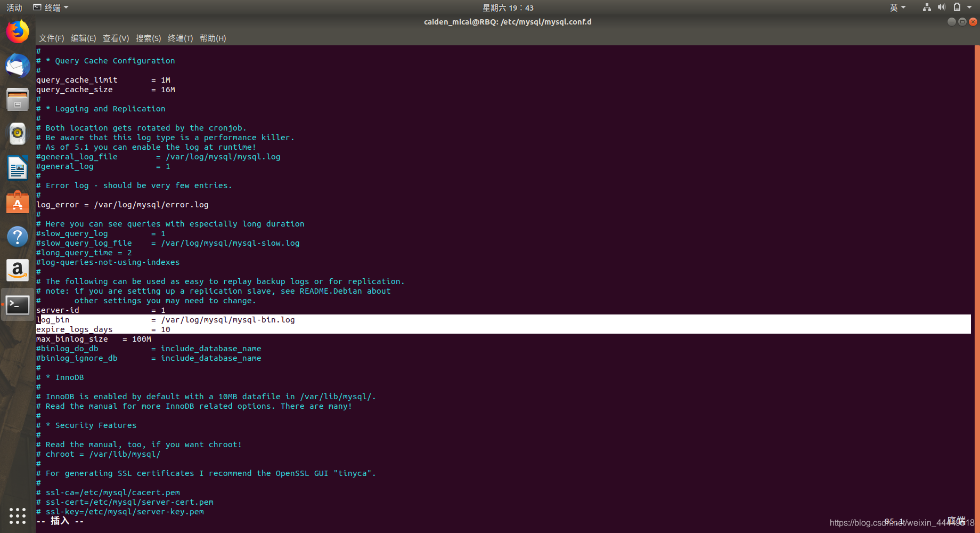Image resolution: width=980 pixels, height=533 pixels.
Task: Click the server-id line
Action: tap(101, 310)
